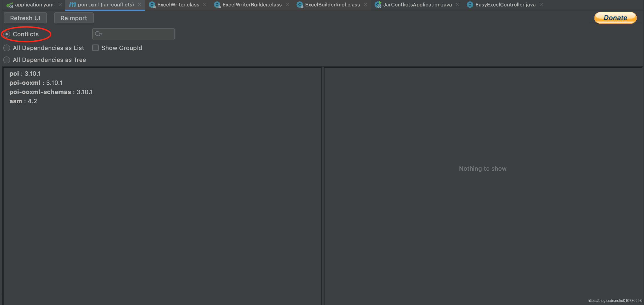Close the EasyExcelController.java tab
This screenshot has height=305, width=644.
click(x=541, y=5)
